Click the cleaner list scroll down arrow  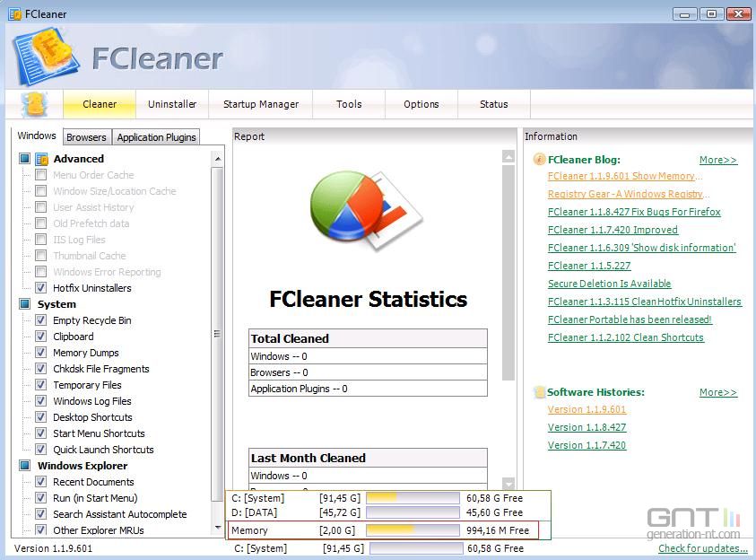(x=217, y=528)
